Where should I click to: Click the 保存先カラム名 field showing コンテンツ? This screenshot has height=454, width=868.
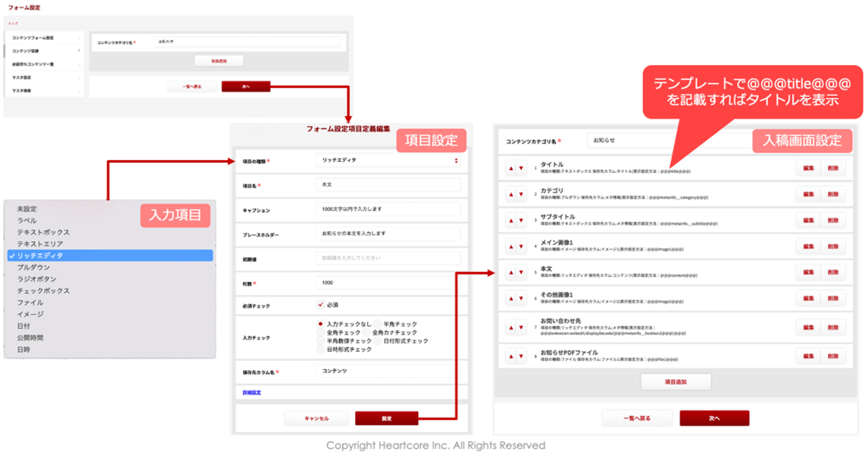tap(388, 371)
